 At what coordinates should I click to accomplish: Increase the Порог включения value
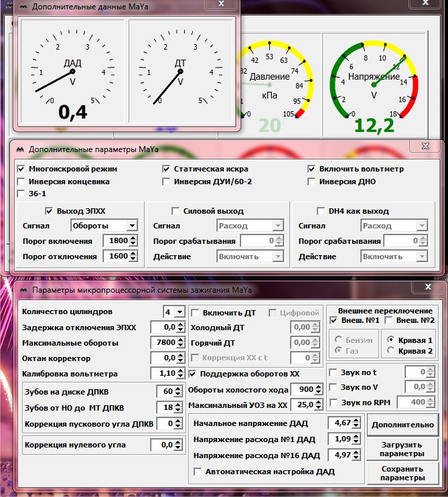coord(132,238)
